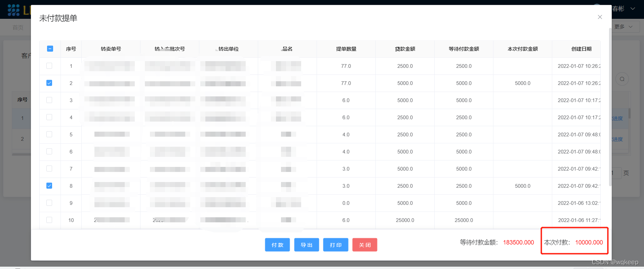The width and height of the screenshot is (644, 269).
Task: Check the checkbox for row 6
Action: [x=49, y=151]
